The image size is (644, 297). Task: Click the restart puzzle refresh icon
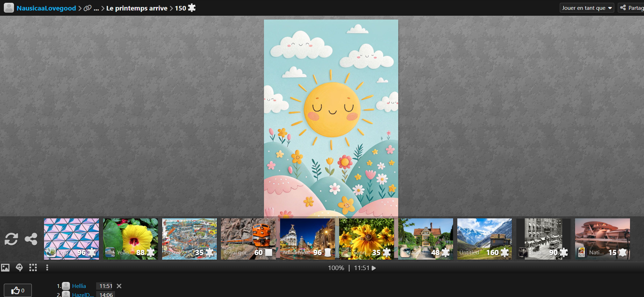point(11,239)
